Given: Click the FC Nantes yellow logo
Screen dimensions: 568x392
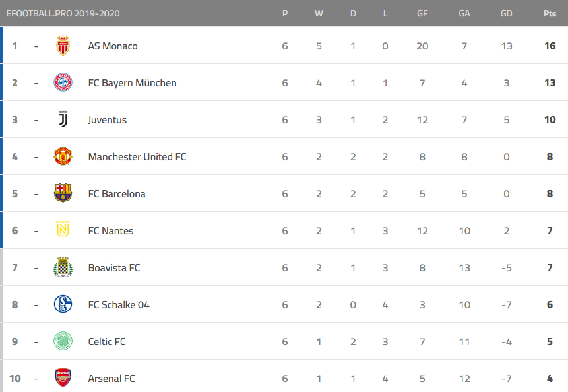Looking at the screenshot, I should [63, 230].
